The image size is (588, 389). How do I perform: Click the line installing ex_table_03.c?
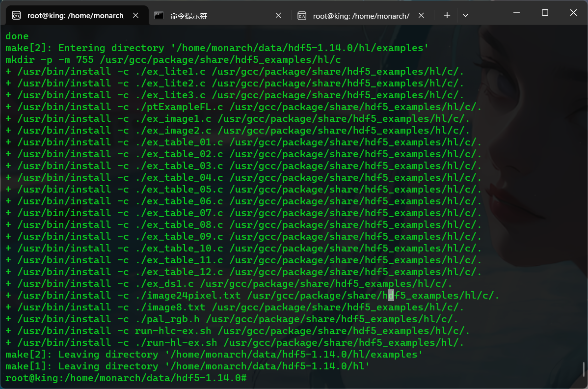tap(243, 166)
